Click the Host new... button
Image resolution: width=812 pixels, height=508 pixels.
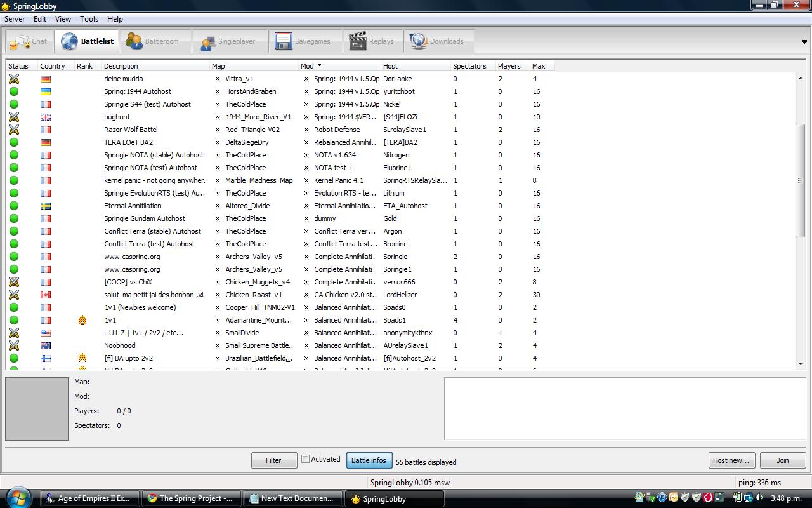pos(731,460)
